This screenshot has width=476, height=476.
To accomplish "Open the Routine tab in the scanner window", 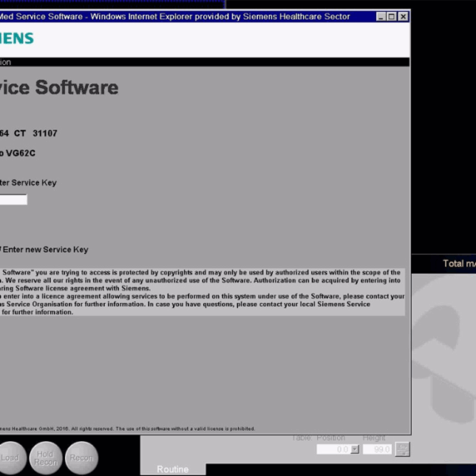I will tap(173, 470).
